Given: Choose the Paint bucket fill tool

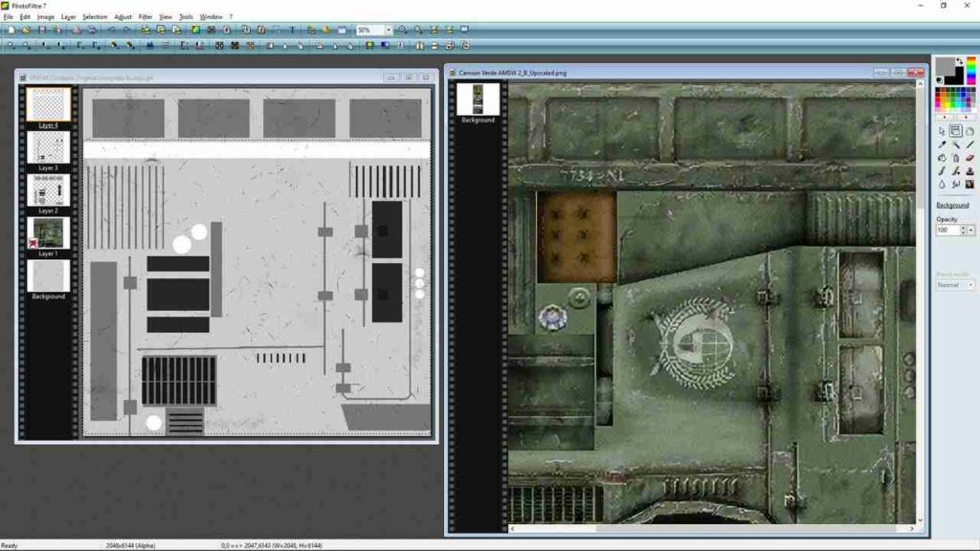Looking at the screenshot, I should point(942,158).
